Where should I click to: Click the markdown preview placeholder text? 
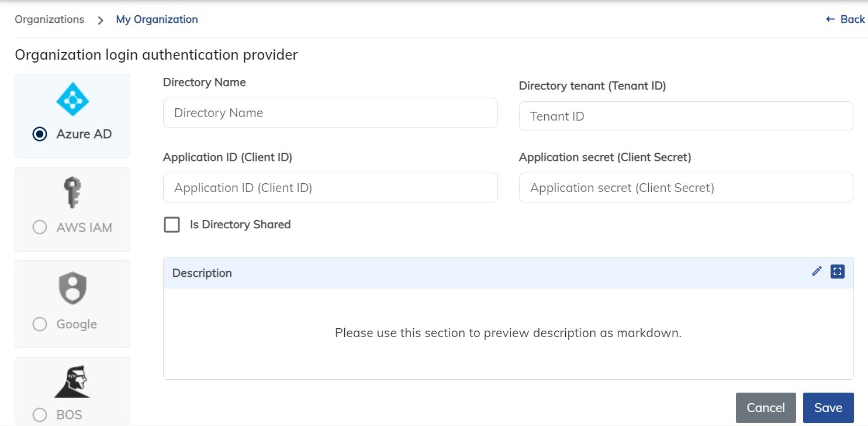[x=509, y=333]
